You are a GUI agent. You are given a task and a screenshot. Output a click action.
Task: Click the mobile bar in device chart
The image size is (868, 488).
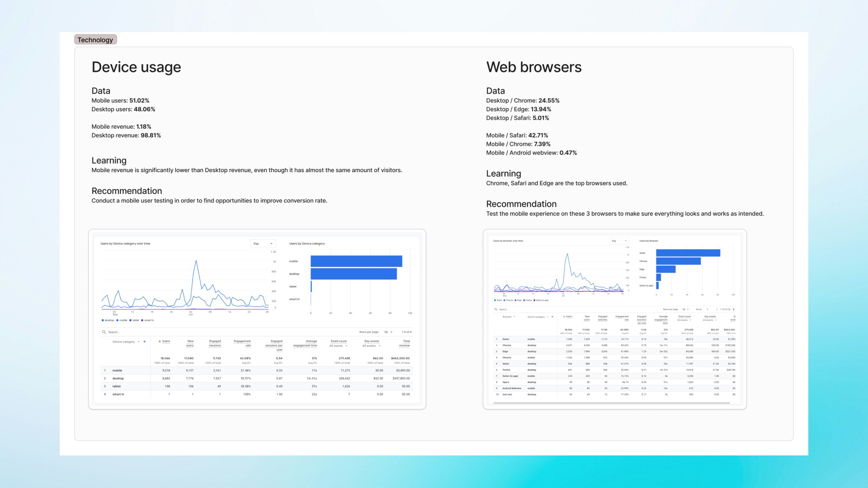pos(356,261)
